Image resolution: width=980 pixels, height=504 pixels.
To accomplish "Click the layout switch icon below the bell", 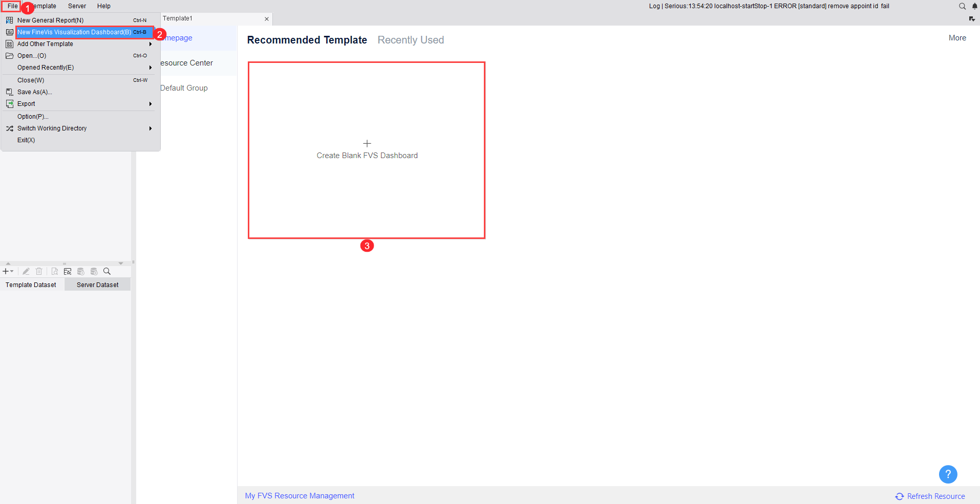I will 972,18.
